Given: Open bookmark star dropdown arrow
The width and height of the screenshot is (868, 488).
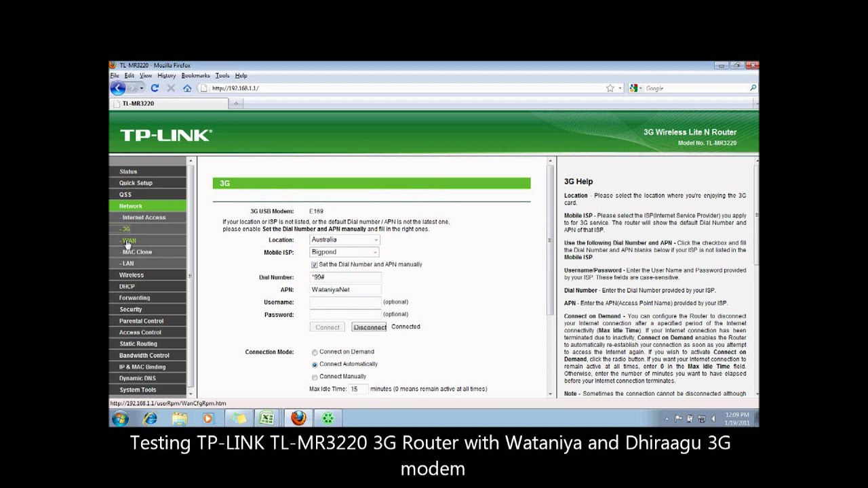Looking at the screenshot, I should click(620, 88).
